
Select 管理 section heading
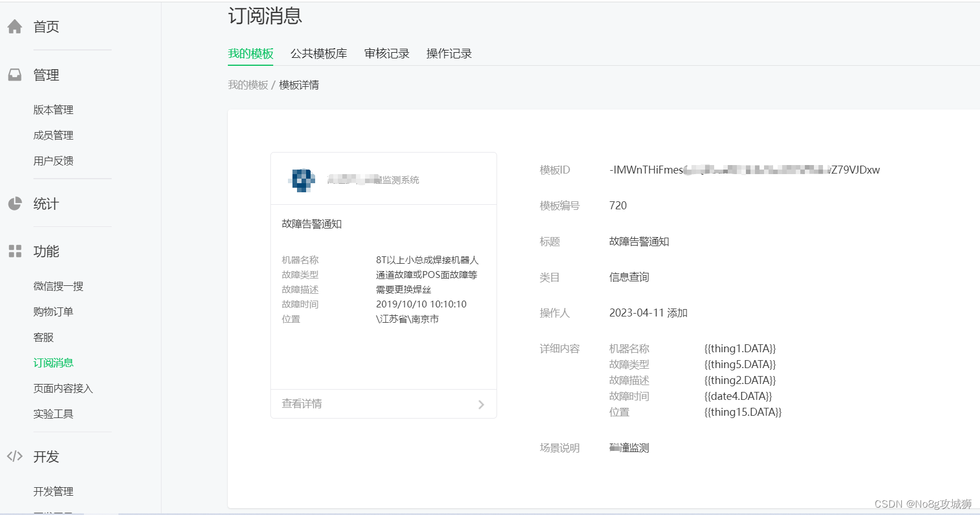(46, 75)
